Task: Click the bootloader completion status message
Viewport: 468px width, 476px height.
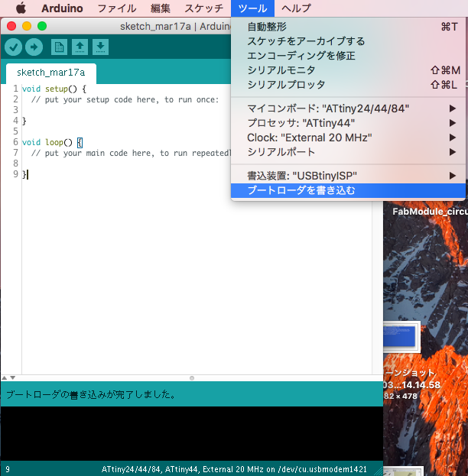Action: pyautogui.click(x=91, y=394)
